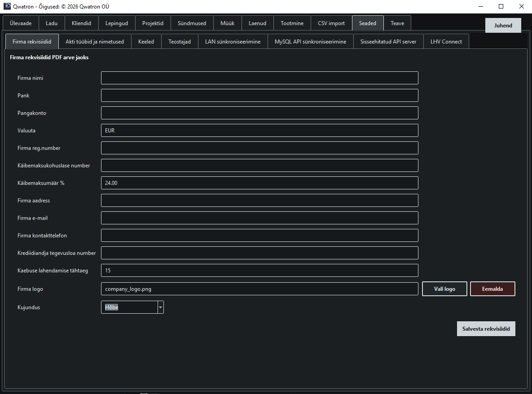The image size is (532, 394).
Task: Click Salvesta rekvisiidid button
Action: pos(486,329)
